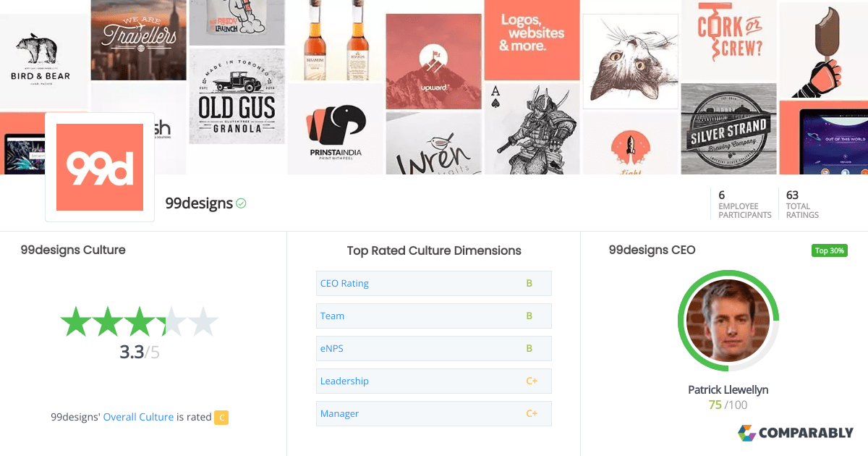
Task: Click the Bird & Bear logo
Action: pos(41,59)
